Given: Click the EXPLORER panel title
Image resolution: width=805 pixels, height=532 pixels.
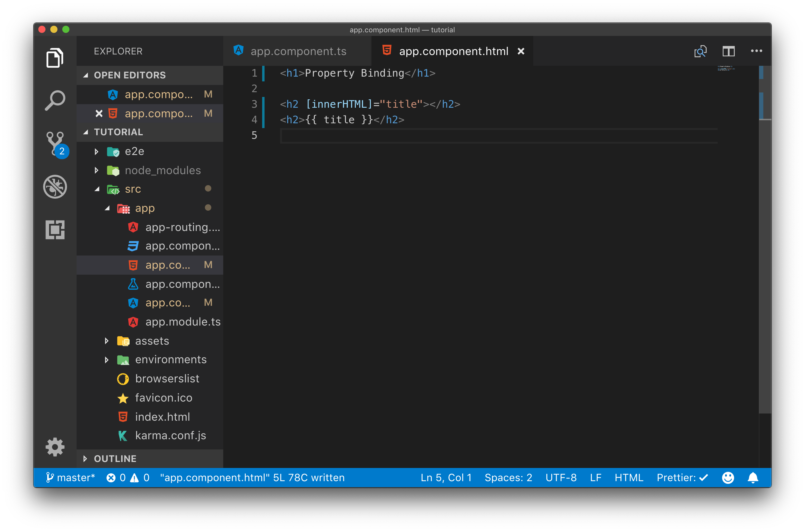Looking at the screenshot, I should [x=118, y=51].
